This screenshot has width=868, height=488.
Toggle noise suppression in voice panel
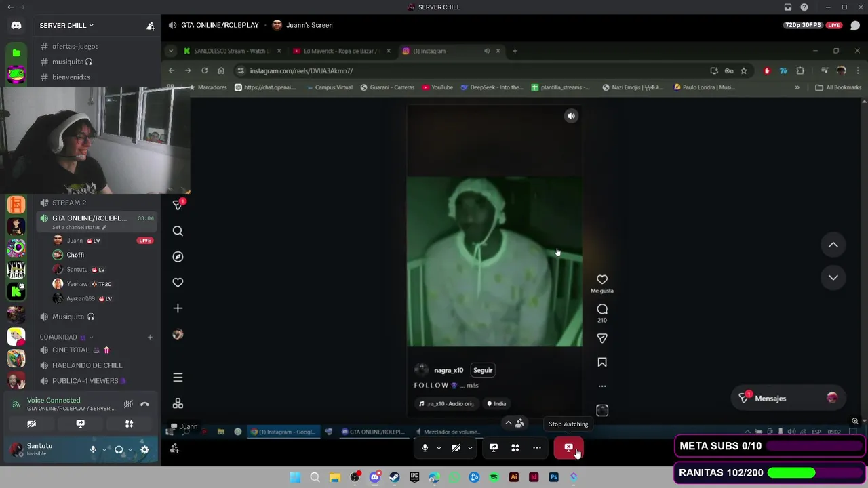pyautogui.click(x=128, y=404)
